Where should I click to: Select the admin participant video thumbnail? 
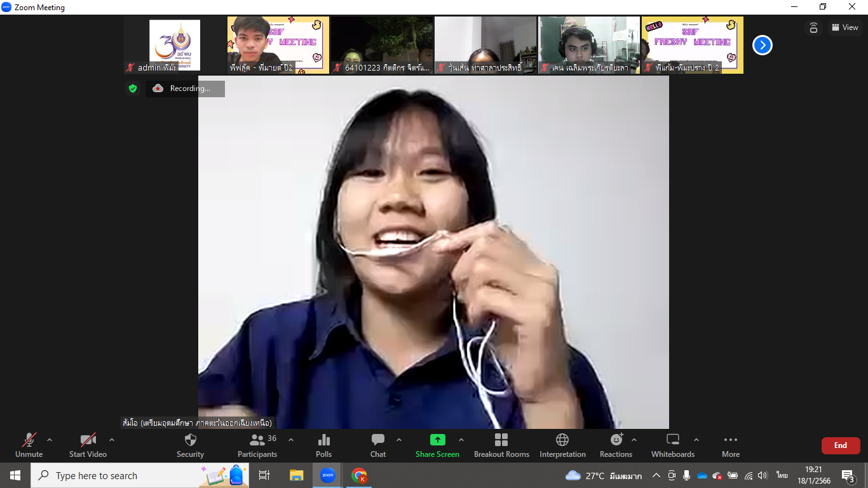coord(175,45)
